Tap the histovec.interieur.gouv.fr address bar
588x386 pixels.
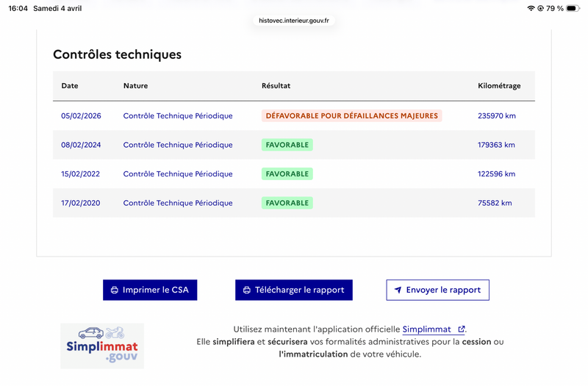[293, 21]
